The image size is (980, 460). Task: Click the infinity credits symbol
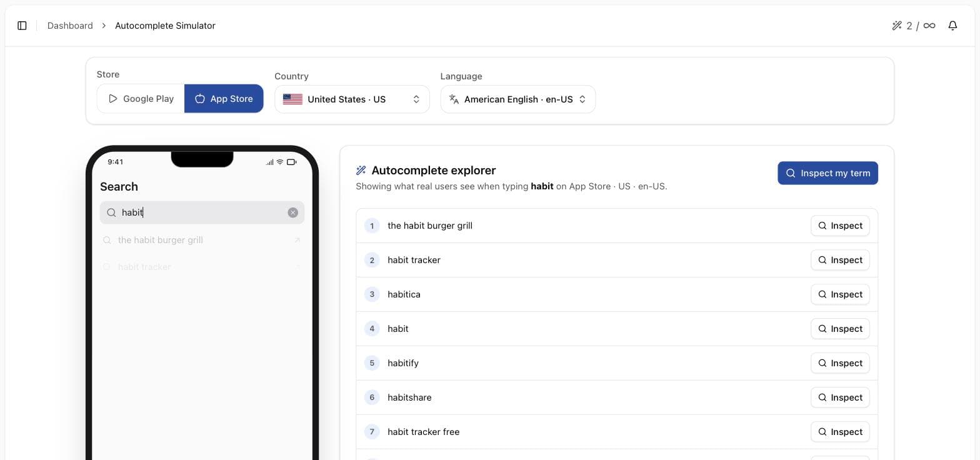[929, 26]
